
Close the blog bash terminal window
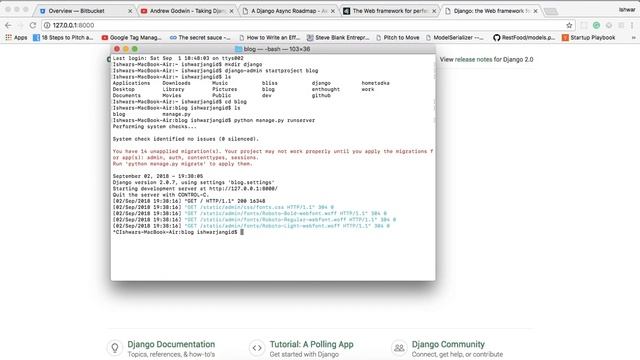pos(117,49)
